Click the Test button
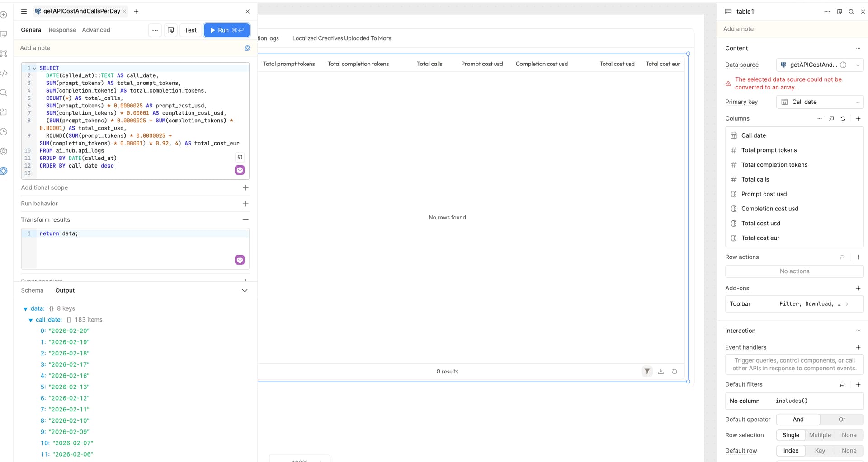Viewport: 868px width, 462px height. tap(190, 30)
